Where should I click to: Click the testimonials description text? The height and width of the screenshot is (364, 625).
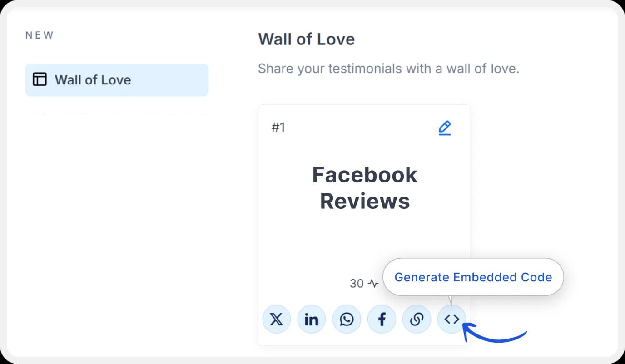click(x=389, y=68)
